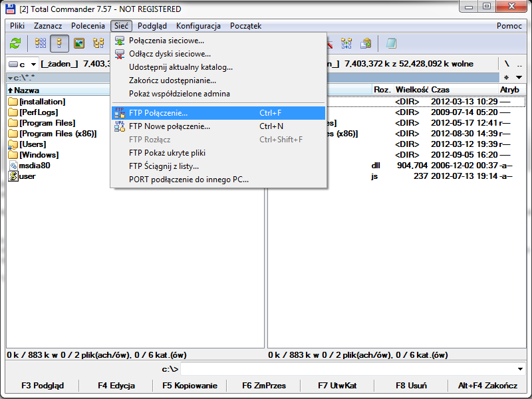Expand left panel directory history arrow
Image resolution: width=532 pixels, height=399 pixels.
pos(10,78)
